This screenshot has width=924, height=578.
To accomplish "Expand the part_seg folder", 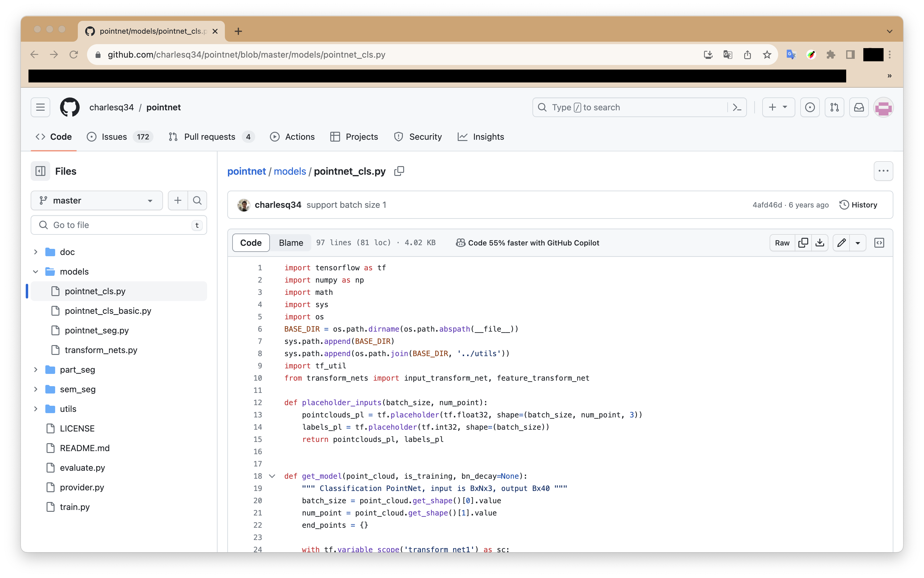I will [x=36, y=370].
